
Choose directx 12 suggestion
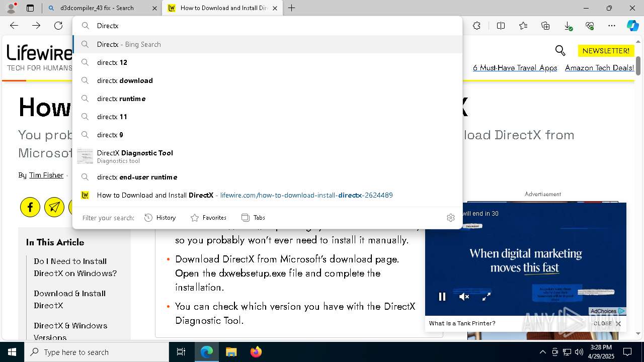268,62
